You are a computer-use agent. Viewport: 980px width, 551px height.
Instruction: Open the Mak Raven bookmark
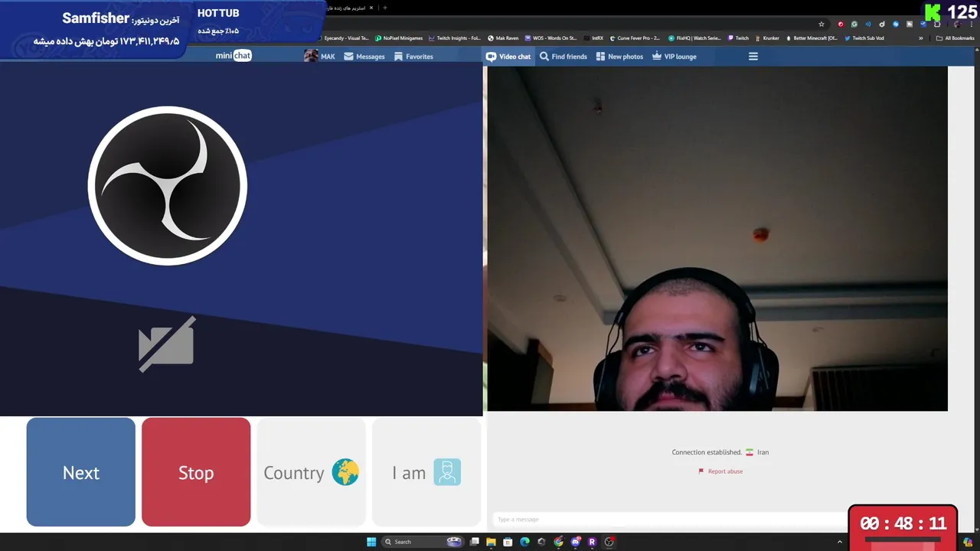(503, 37)
